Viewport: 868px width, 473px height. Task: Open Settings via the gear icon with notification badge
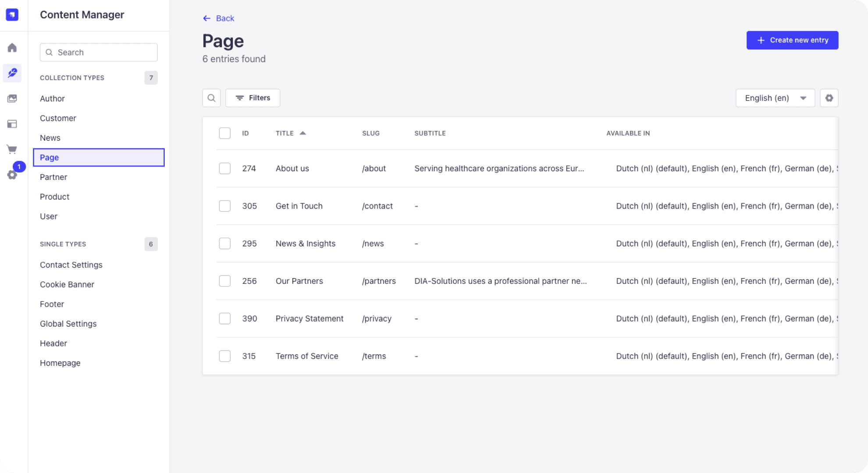tap(12, 174)
